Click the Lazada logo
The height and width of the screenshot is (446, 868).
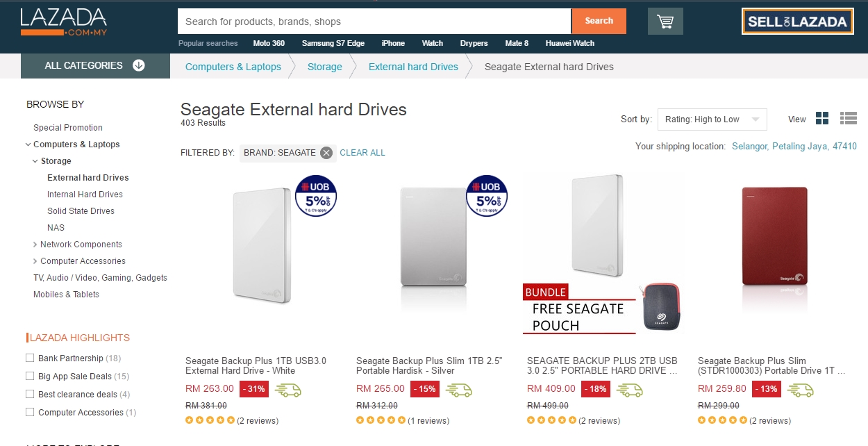[64, 22]
